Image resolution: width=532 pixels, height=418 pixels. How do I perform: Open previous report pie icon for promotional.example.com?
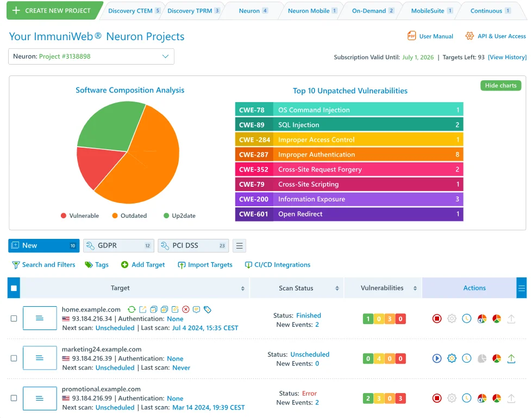[482, 398]
